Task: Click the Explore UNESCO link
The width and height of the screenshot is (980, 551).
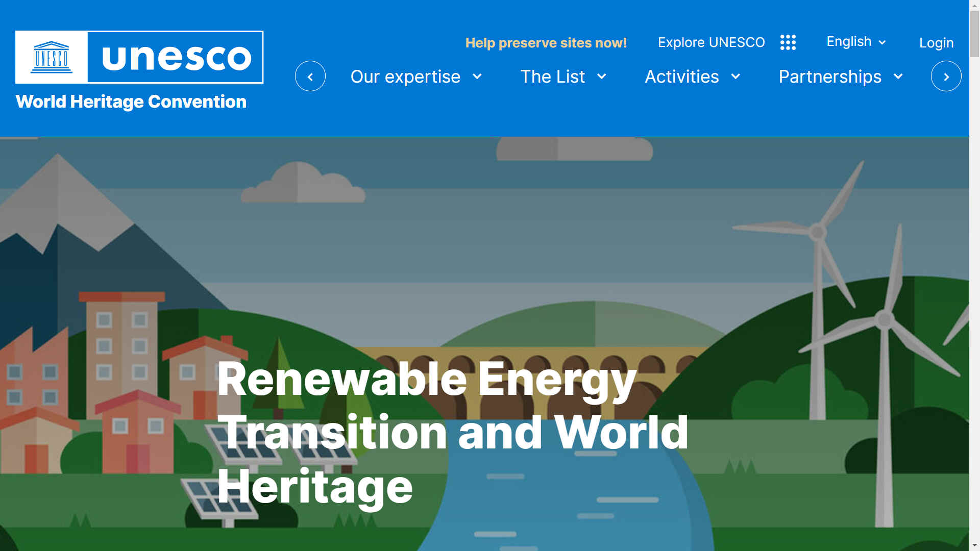Action: pos(711,42)
